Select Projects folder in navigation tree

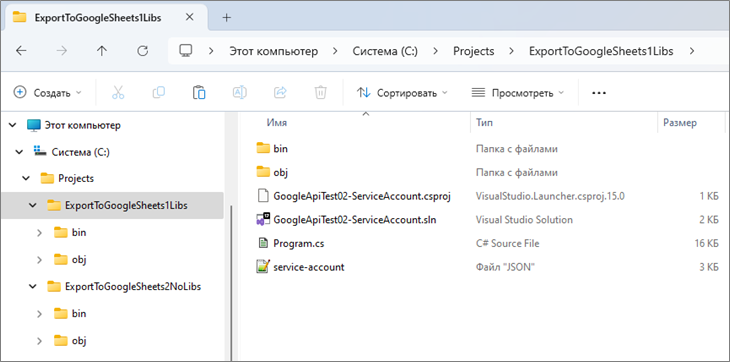76,178
